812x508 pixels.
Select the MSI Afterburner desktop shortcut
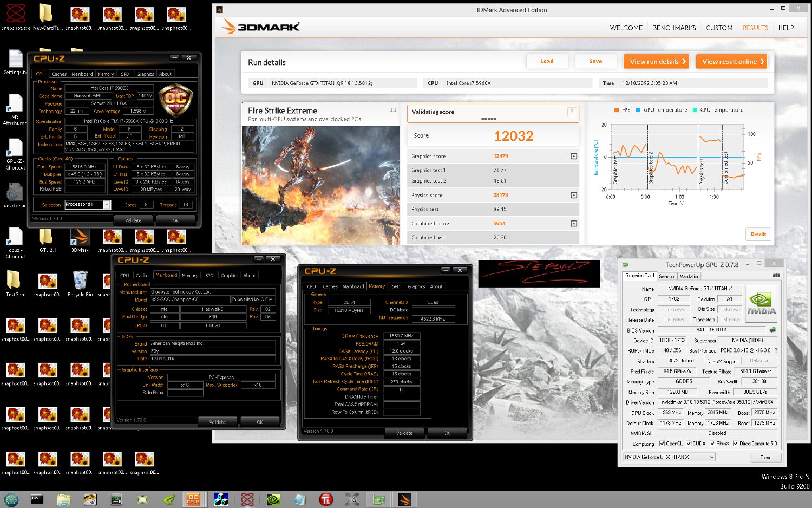tap(16, 109)
